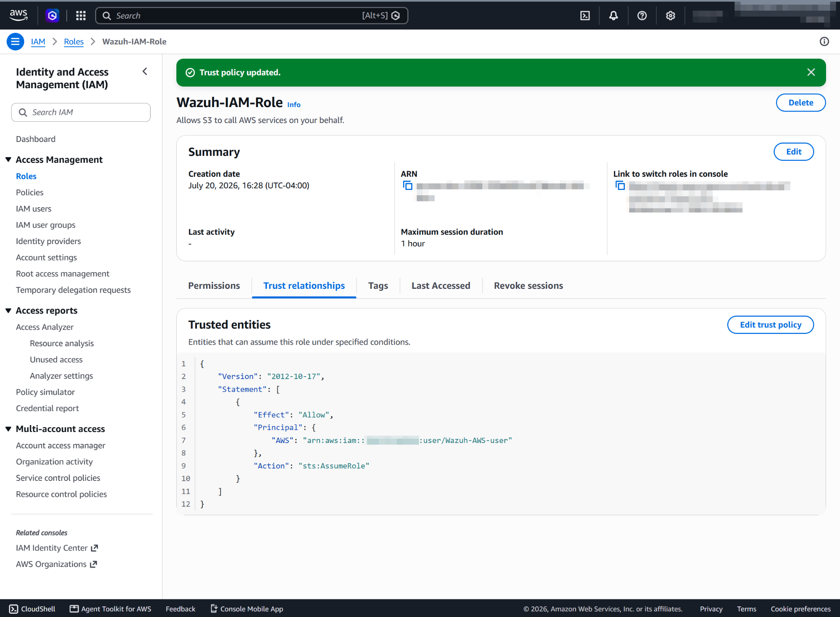This screenshot has width=840, height=617.
Task: Open the services grid menu icon
Action: 81,16
